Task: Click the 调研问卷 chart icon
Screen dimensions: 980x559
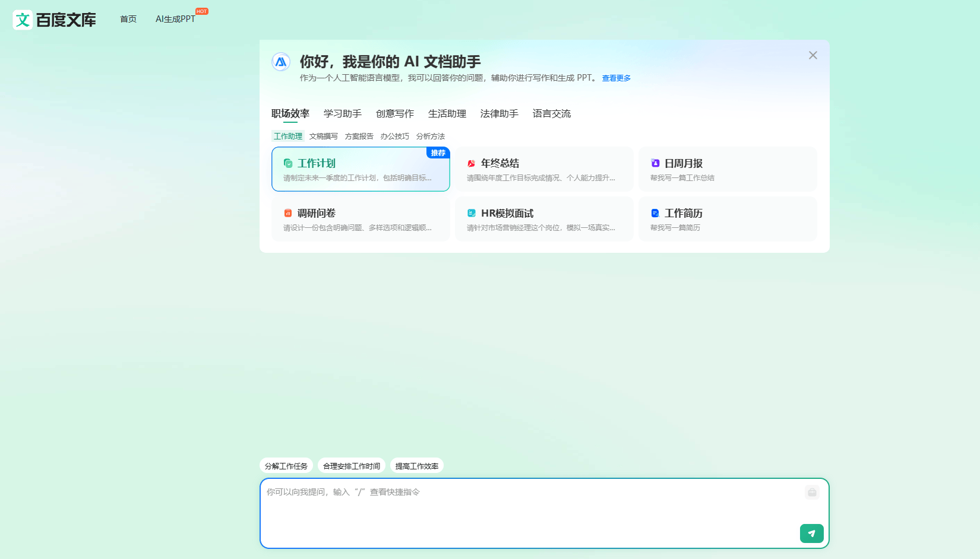Action: tap(289, 213)
